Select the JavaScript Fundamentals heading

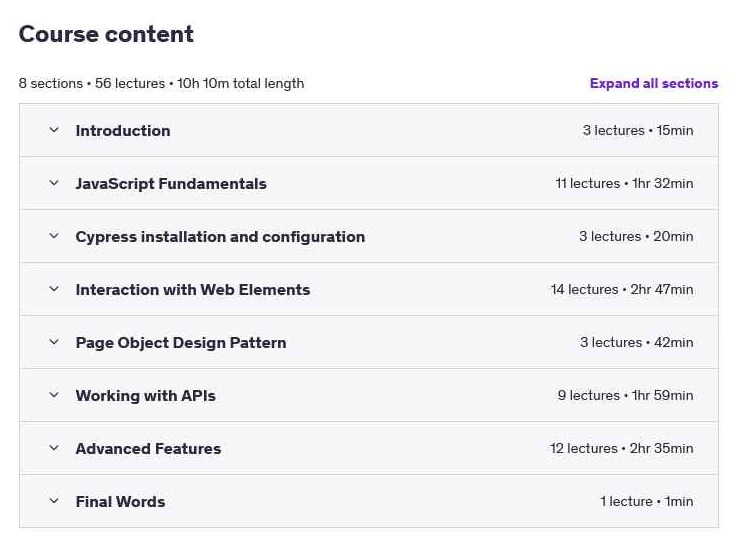171,184
